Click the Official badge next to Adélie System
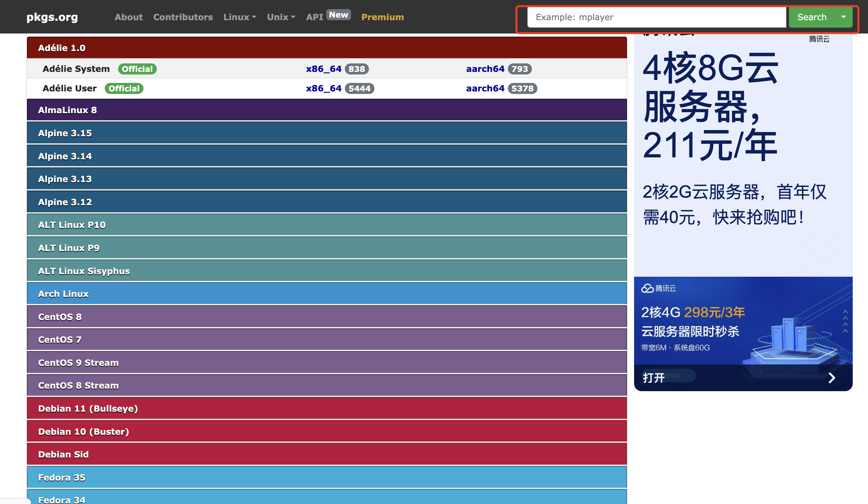This screenshot has width=868, height=504. coord(137,69)
